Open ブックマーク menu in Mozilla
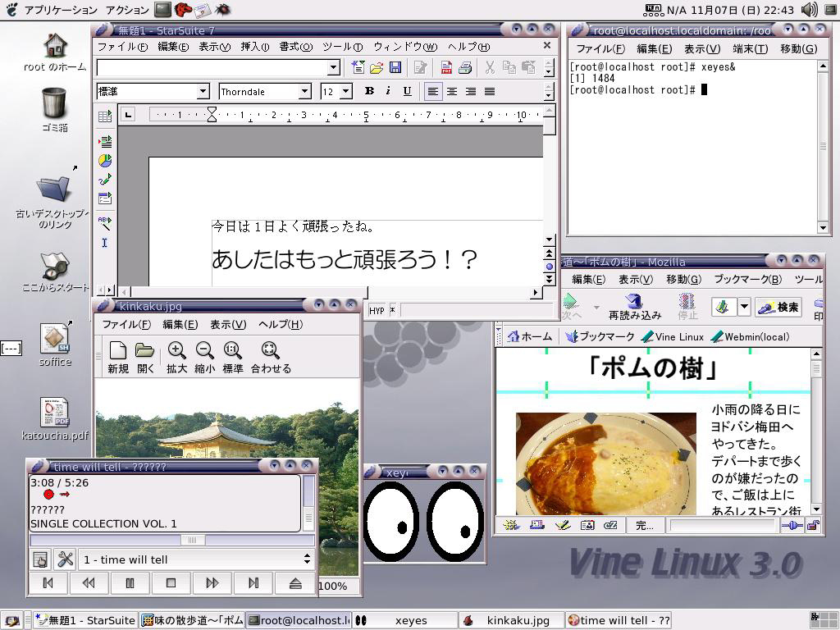Viewport: 840px width, 630px height. tap(747, 279)
